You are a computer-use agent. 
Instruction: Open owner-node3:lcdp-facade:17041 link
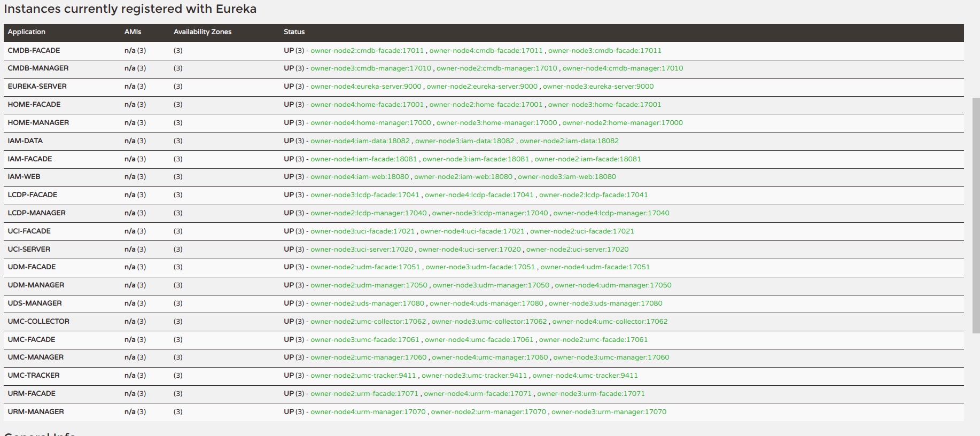click(x=365, y=195)
